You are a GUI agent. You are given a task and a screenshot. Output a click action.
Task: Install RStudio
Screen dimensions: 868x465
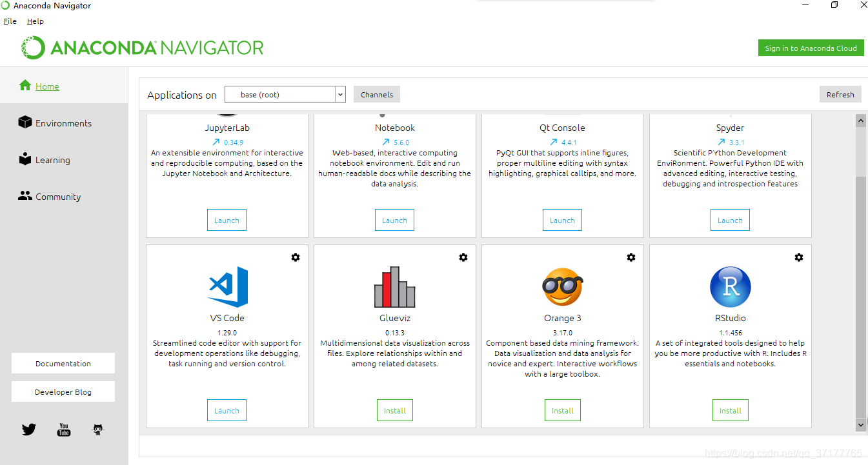pyautogui.click(x=731, y=410)
